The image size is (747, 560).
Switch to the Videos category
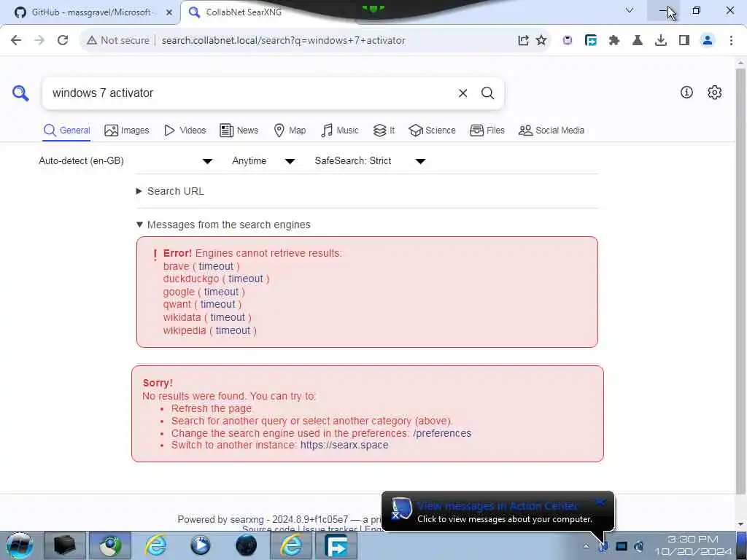(185, 131)
